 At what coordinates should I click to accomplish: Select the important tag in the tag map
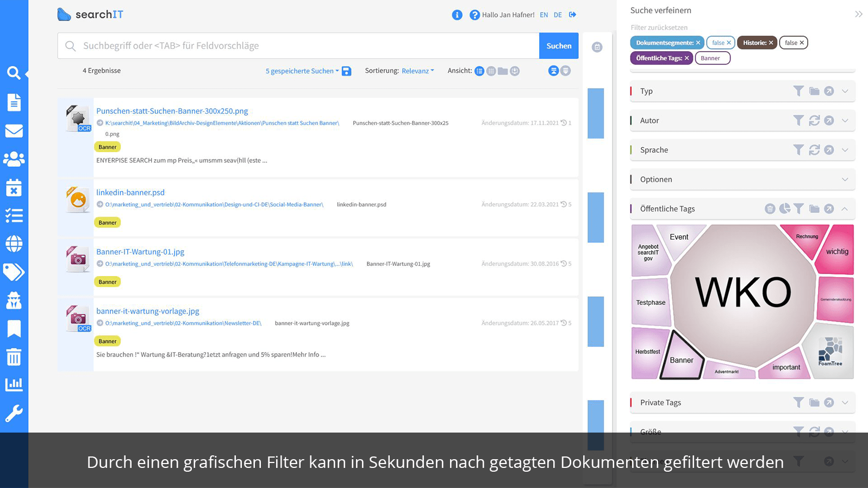coord(786,367)
